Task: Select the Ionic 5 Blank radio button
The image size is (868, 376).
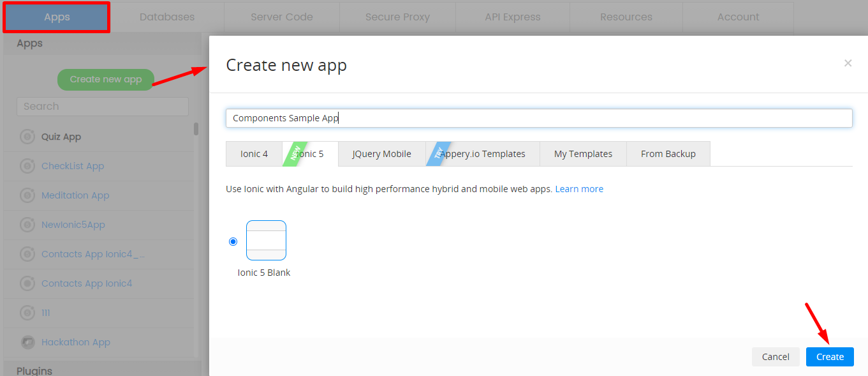Action: coord(233,241)
